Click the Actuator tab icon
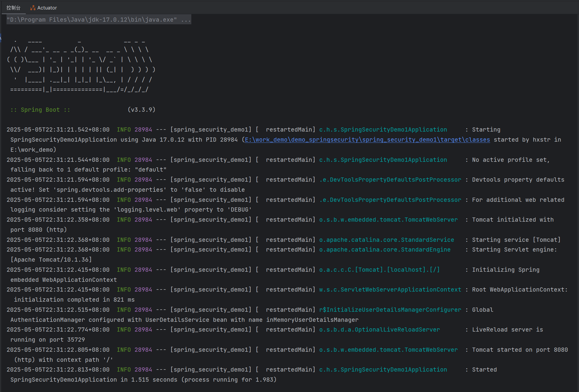The height and width of the screenshot is (392, 579). (x=33, y=8)
